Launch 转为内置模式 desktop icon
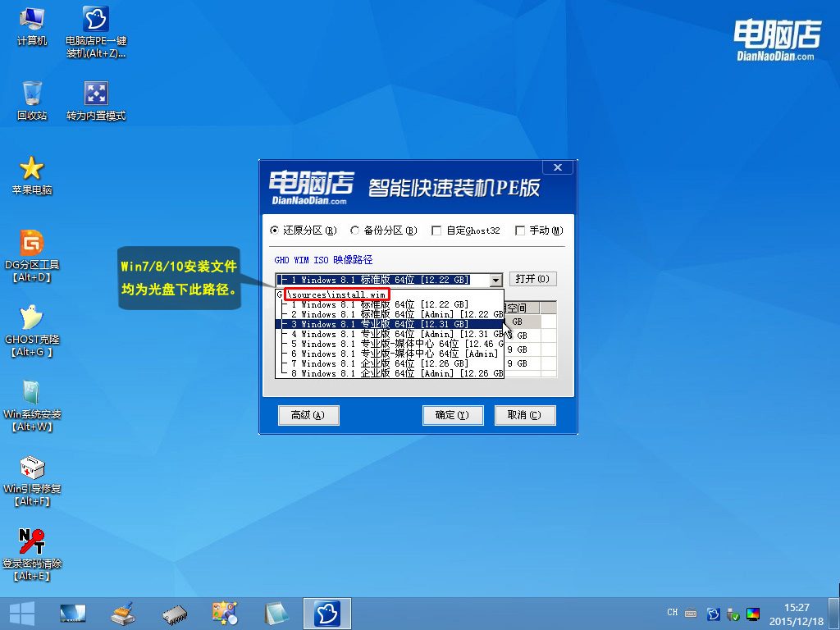Screen dimensions: 840x630 click(94, 92)
